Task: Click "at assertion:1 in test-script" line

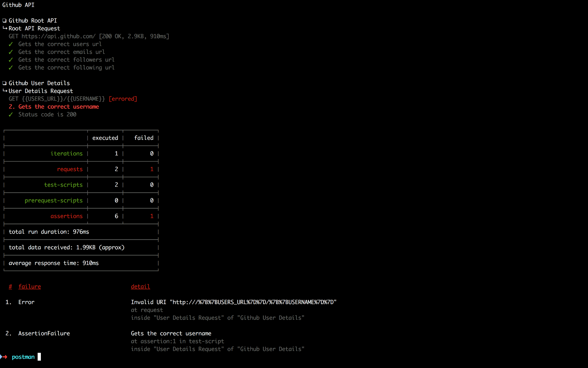Action: [x=178, y=342]
